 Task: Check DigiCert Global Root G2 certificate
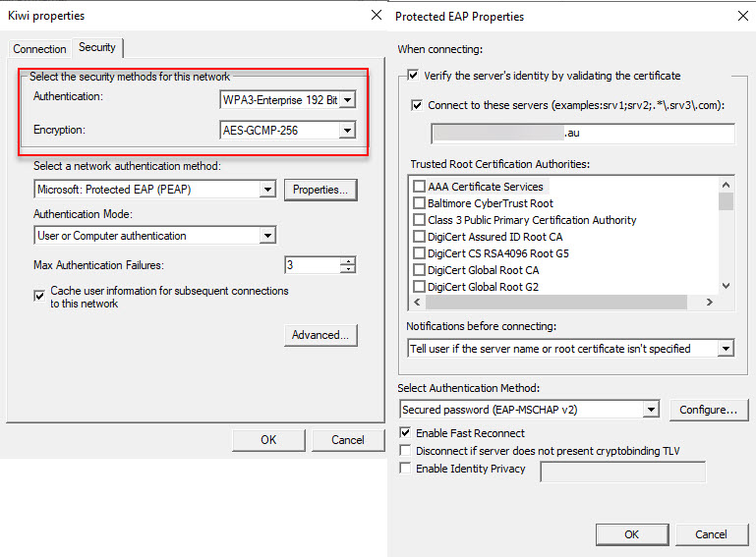pyautogui.click(x=420, y=287)
